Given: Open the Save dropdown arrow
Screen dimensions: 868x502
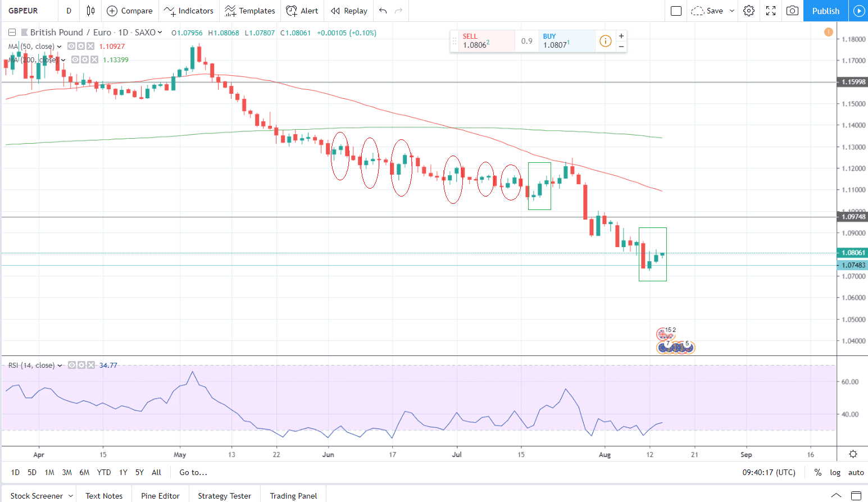Looking at the screenshot, I should click(x=732, y=11).
